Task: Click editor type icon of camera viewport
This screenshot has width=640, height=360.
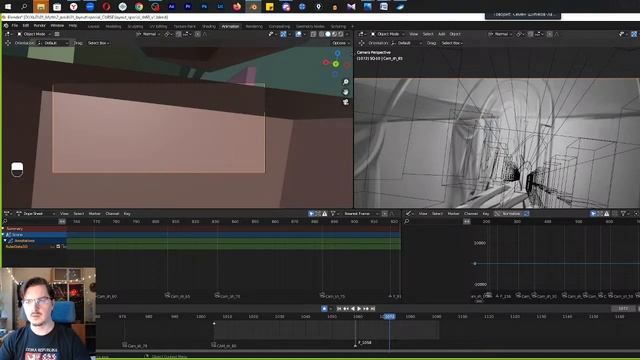Action: tap(362, 34)
